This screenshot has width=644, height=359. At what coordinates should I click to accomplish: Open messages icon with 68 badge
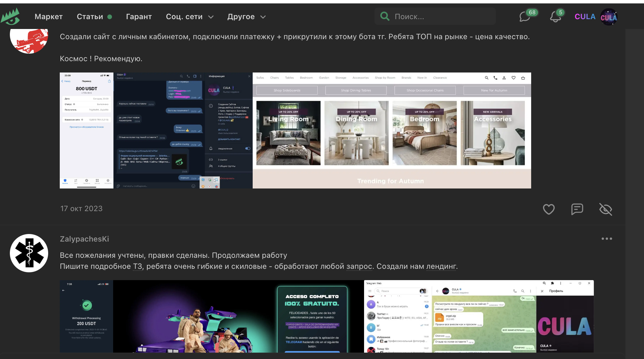click(525, 17)
